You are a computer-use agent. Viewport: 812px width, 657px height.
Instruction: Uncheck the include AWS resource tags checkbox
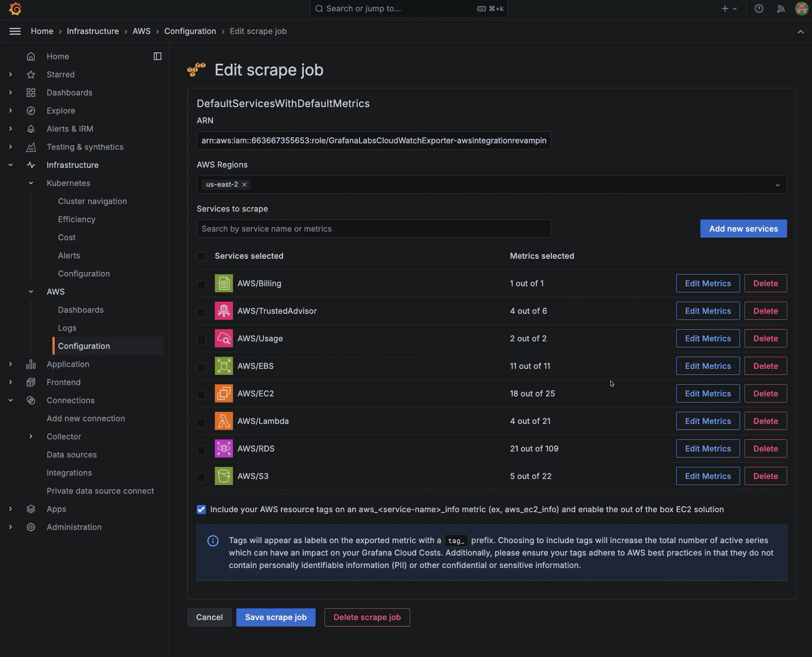[201, 510]
